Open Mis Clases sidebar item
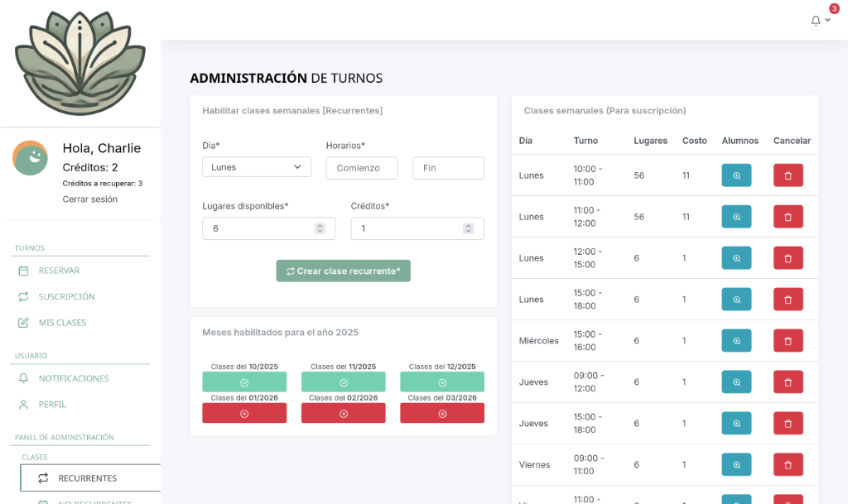The height and width of the screenshot is (504, 848). click(x=62, y=323)
